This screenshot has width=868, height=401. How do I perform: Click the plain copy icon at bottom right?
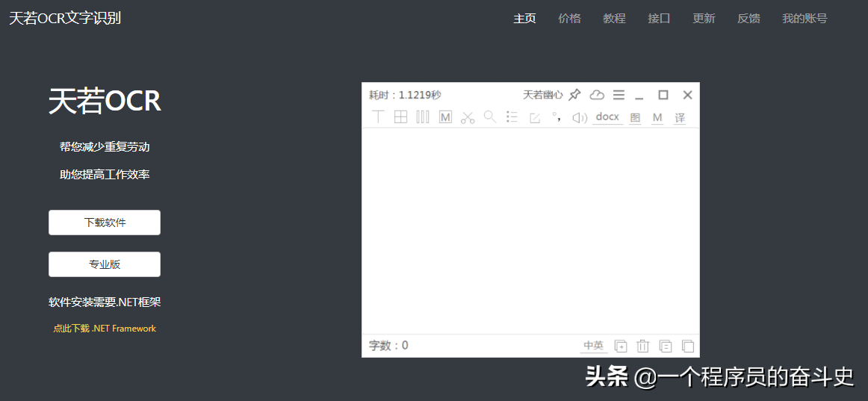(687, 346)
